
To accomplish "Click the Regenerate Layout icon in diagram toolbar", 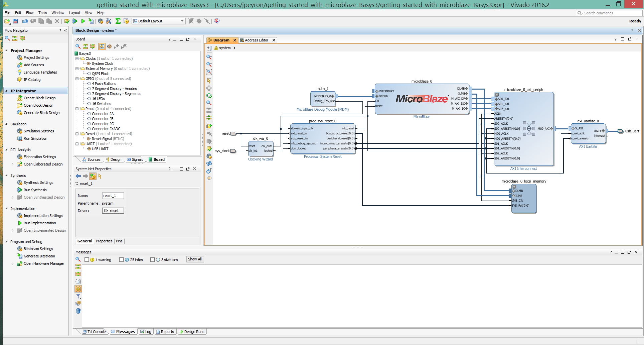I will tap(209, 171).
